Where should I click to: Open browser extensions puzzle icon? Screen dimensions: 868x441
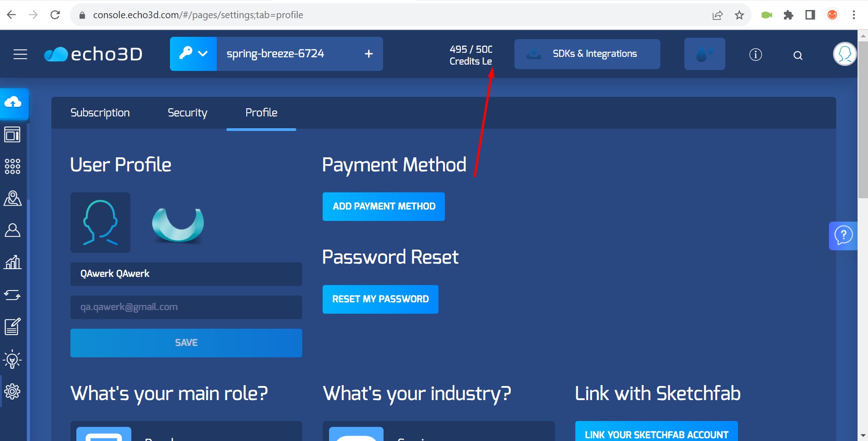(788, 15)
